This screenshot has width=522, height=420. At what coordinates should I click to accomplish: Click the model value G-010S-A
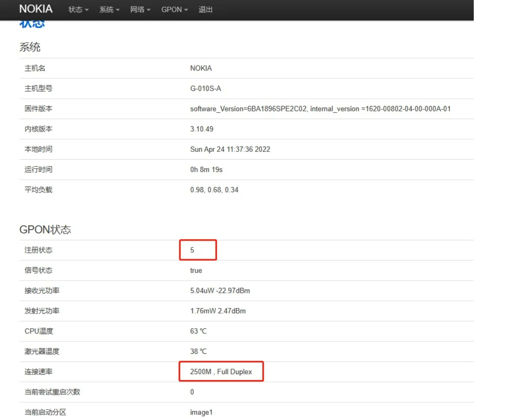coord(205,89)
